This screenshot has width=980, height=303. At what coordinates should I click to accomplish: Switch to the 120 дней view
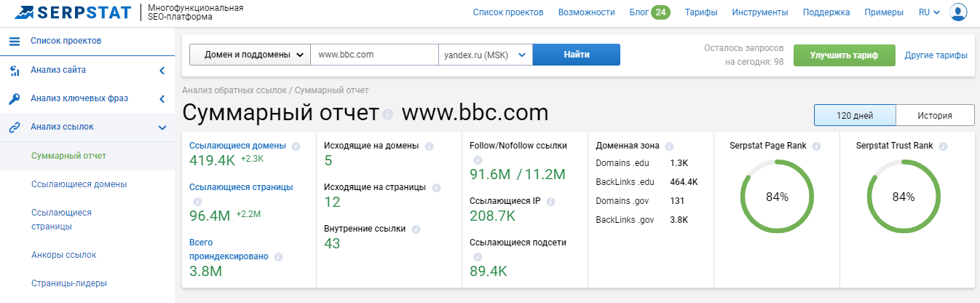[x=855, y=116]
